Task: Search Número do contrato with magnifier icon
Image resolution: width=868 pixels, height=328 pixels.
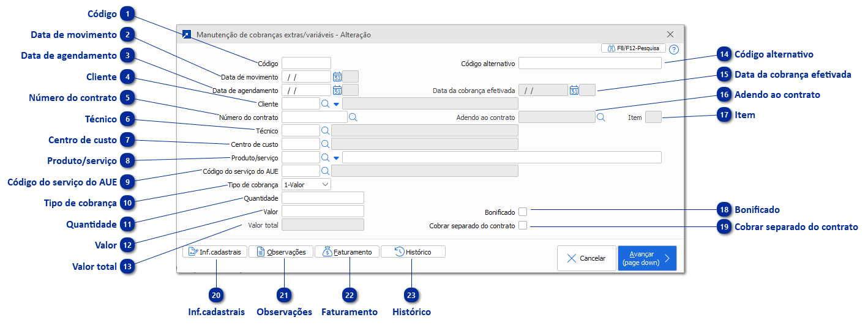Action: (x=353, y=117)
